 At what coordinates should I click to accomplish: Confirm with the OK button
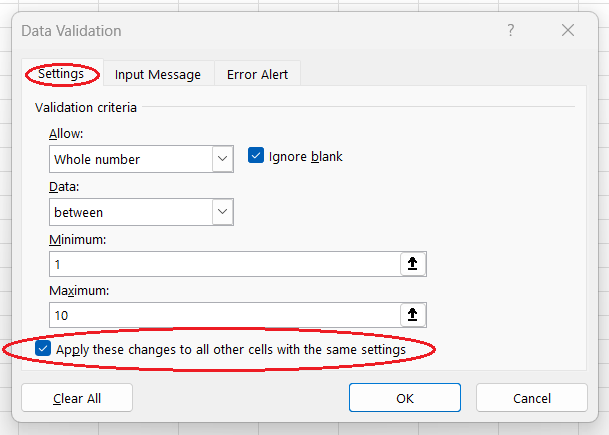click(x=404, y=398)
